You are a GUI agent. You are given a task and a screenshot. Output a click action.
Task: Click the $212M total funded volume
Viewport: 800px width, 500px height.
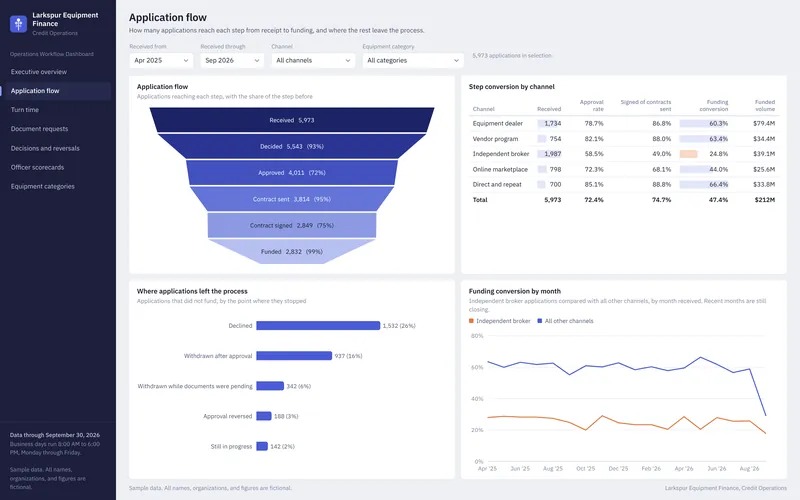pyautogui.click(x=765, y=200)
